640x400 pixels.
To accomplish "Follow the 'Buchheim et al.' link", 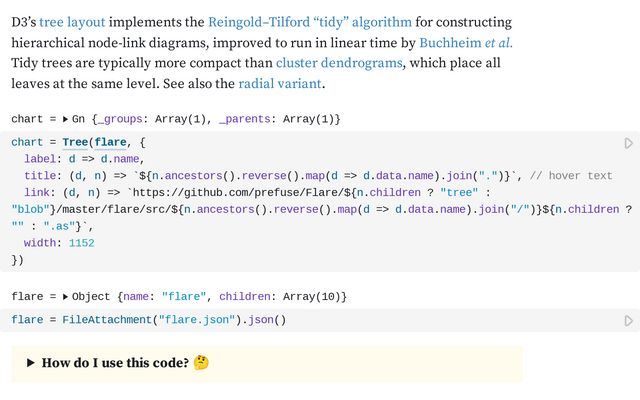I will point(466,43).
